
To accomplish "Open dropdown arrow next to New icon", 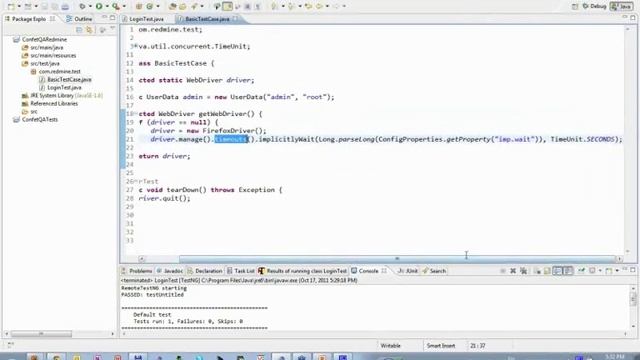I will (19, 7).
